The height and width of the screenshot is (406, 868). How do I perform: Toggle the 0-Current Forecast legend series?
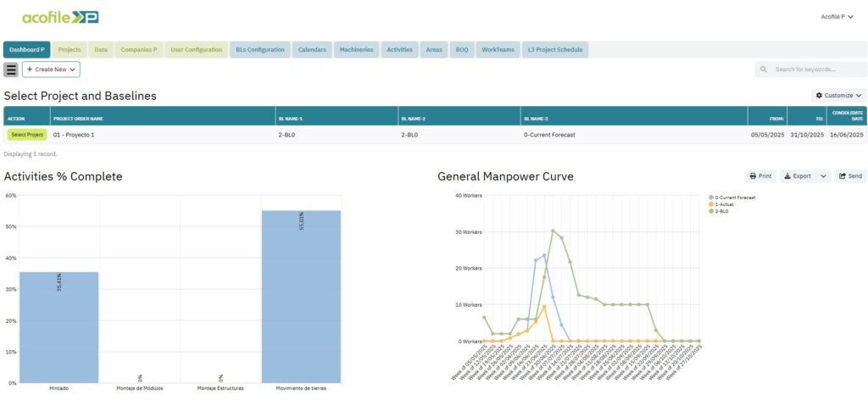coord(734,197)
